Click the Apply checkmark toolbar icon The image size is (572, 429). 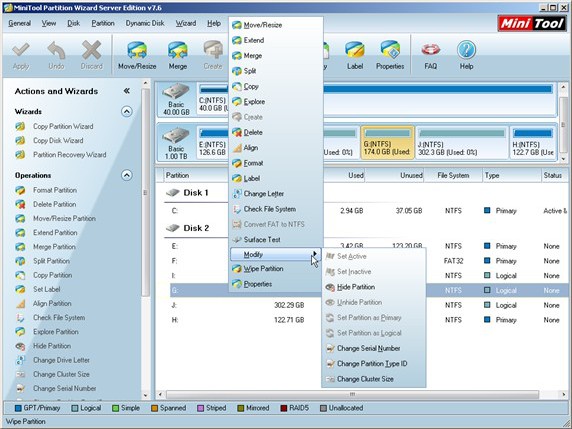tap(21, 50)
